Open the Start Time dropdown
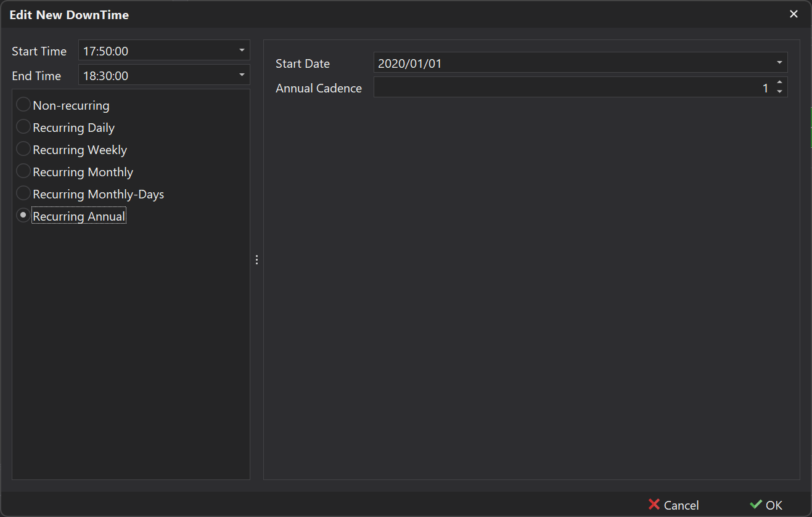 242,50
